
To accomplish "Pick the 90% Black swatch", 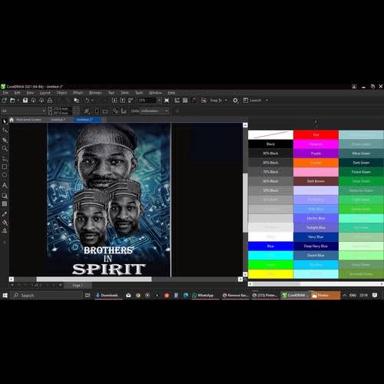I will 271,153.
